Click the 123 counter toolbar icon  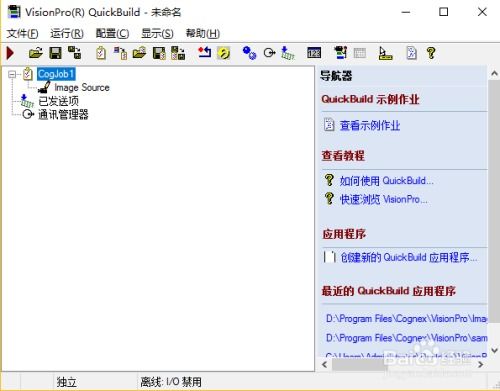[314, 53]
